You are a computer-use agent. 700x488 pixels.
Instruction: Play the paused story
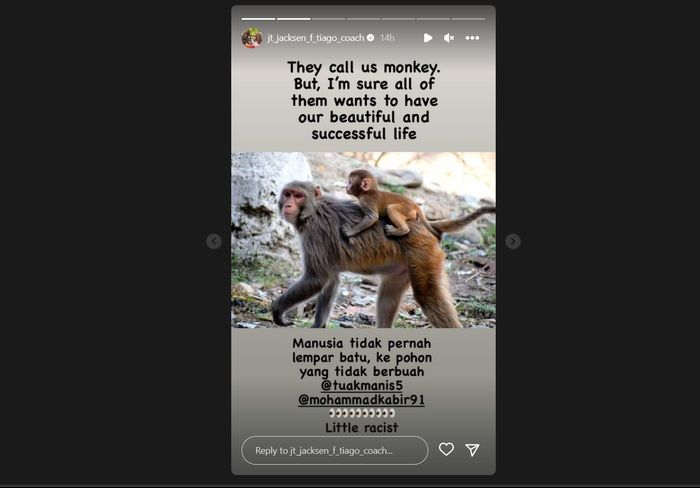coord(428,38)
